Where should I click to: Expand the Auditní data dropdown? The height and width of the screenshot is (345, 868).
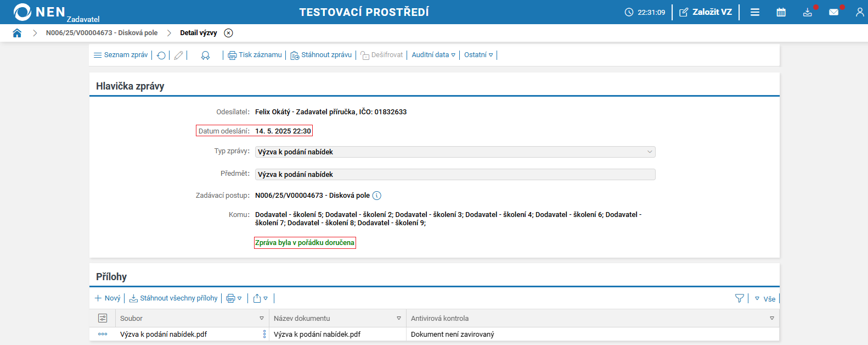pyautogui.click(x=433, y=55)
